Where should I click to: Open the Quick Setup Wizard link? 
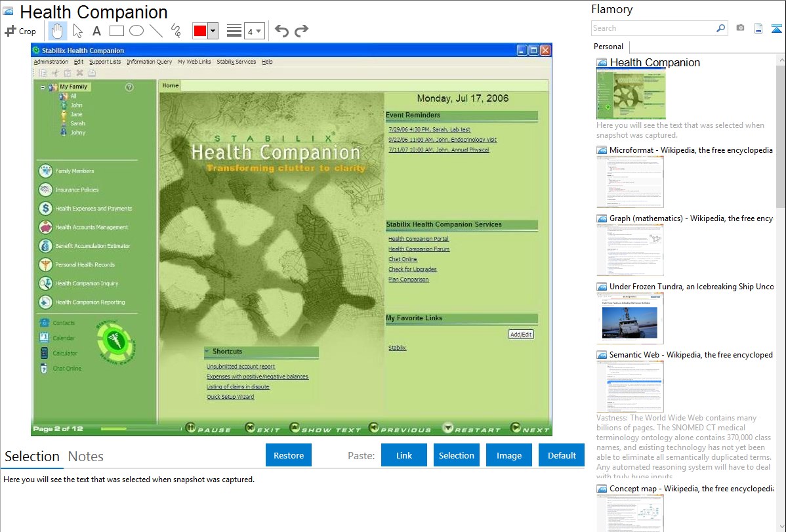click(230, 397)
